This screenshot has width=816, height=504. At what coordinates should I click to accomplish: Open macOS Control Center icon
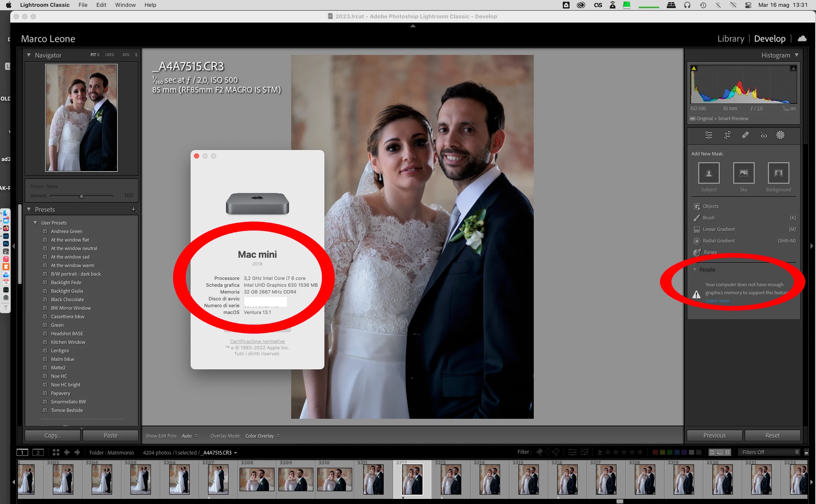tap(748, 5)
